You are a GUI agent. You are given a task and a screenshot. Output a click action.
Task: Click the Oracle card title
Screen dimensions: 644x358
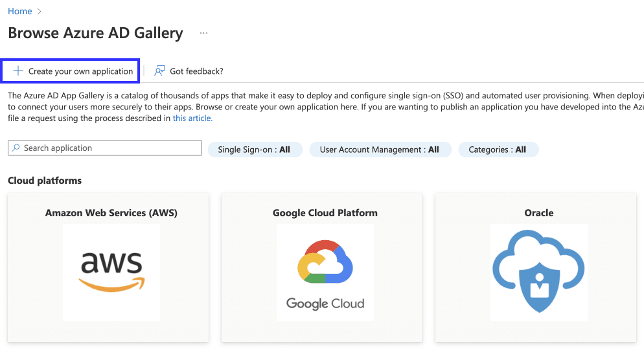pyautogui.click(x=539, y=213)
